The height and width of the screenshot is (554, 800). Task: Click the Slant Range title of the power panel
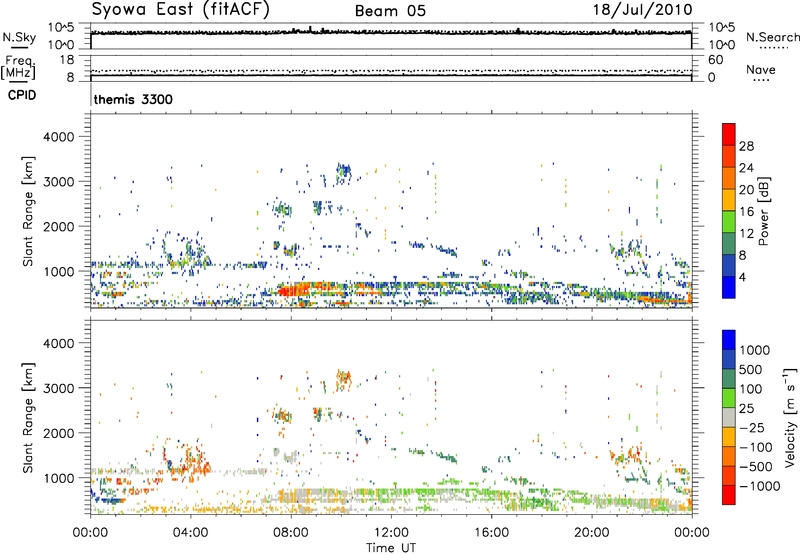(x=28, y=211)
